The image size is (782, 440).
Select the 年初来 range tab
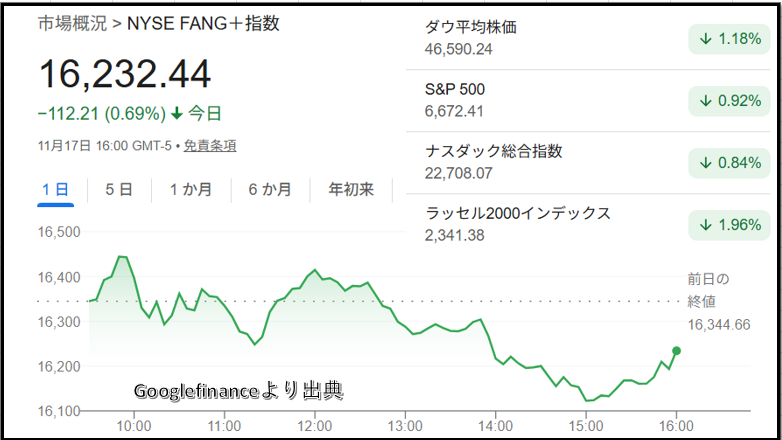351,189
